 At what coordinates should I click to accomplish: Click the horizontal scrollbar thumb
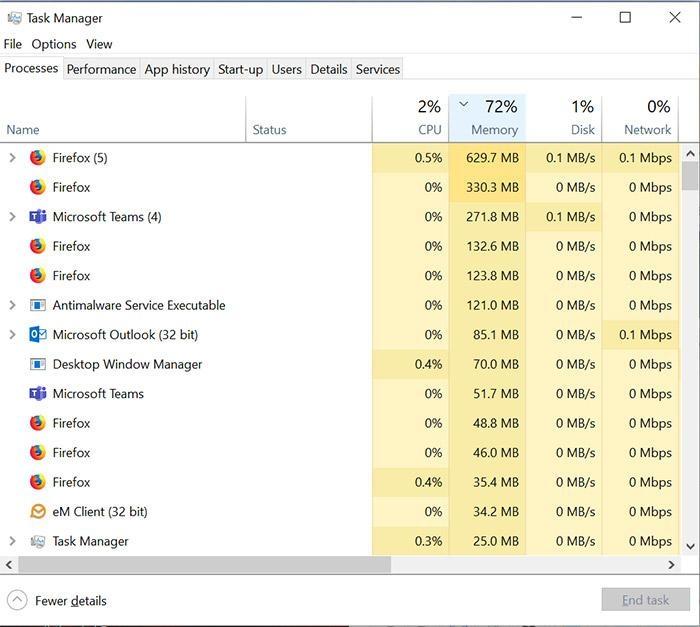(x=204, y=565)
